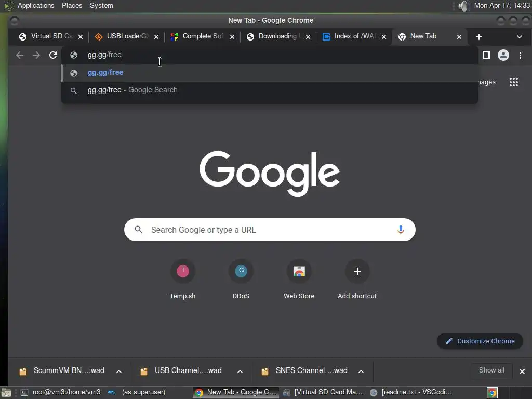
Task: Open the profile avatar menu
Action: coord(503,55)
